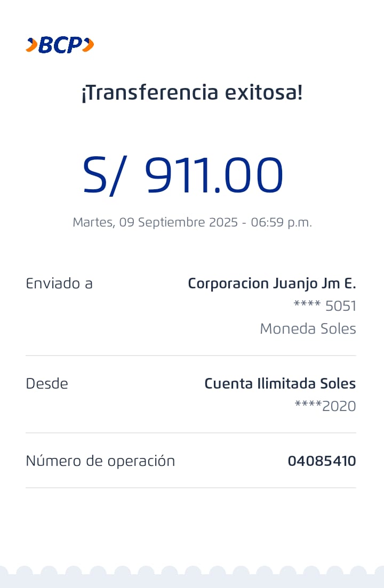Click the divider line below source account
Image resolution: width=384 pixels, height=588 pixels.
tap(191, 433)
